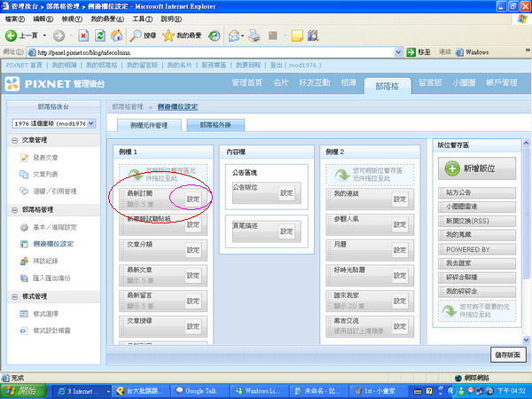Viewport: 532px width, 399px height.
Task: Switch to 側欄元件管理 tab
Action: (x=149, y=125)
